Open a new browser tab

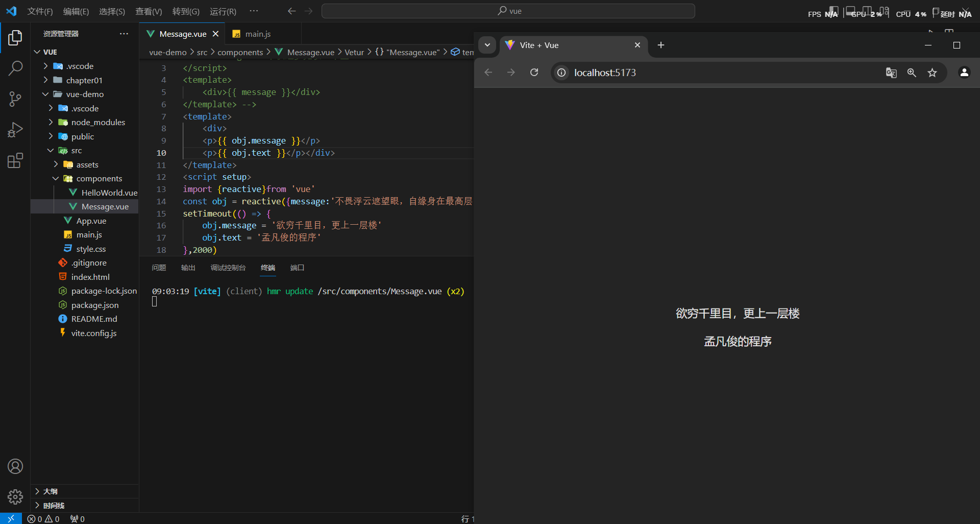click(x=661, y=45)
